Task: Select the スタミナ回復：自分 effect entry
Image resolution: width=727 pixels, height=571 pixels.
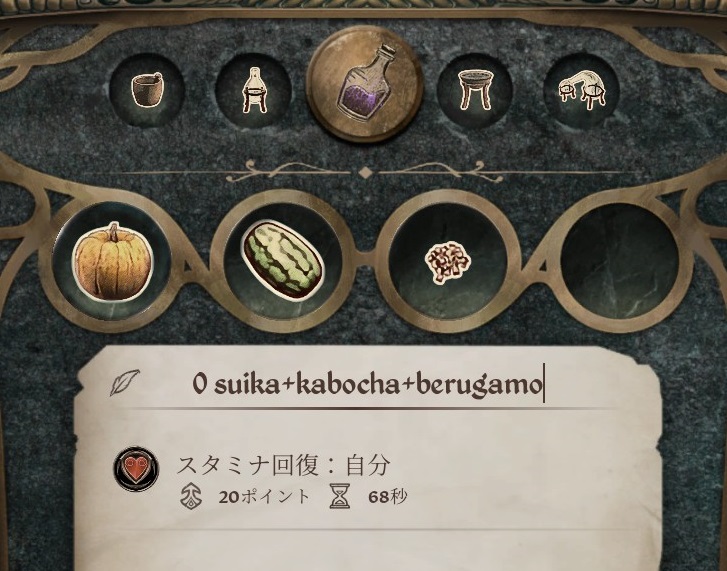Action: coord(284,466)
